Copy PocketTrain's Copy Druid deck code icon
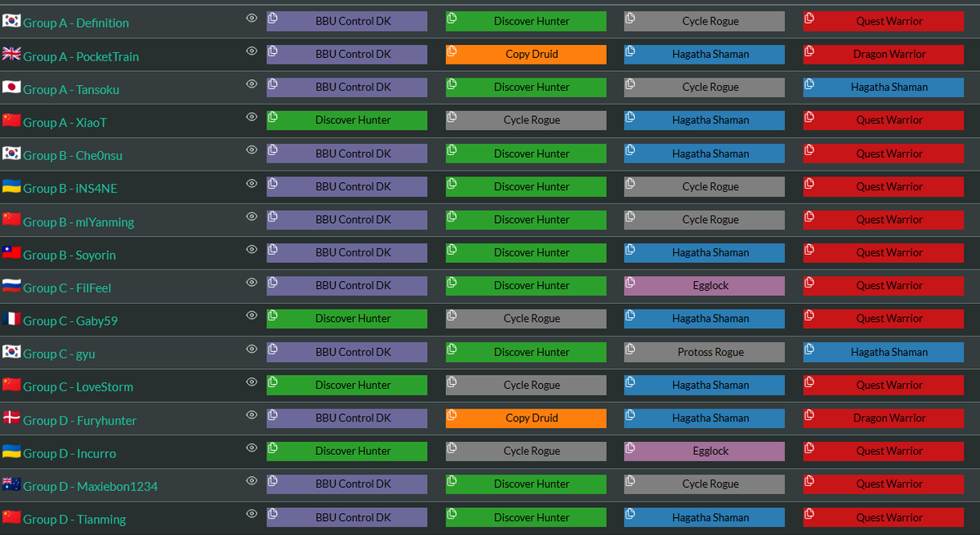 pos(452,51)
